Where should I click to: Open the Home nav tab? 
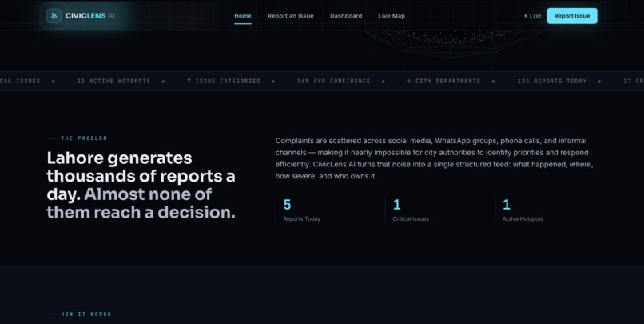click(x=243, y=16)
